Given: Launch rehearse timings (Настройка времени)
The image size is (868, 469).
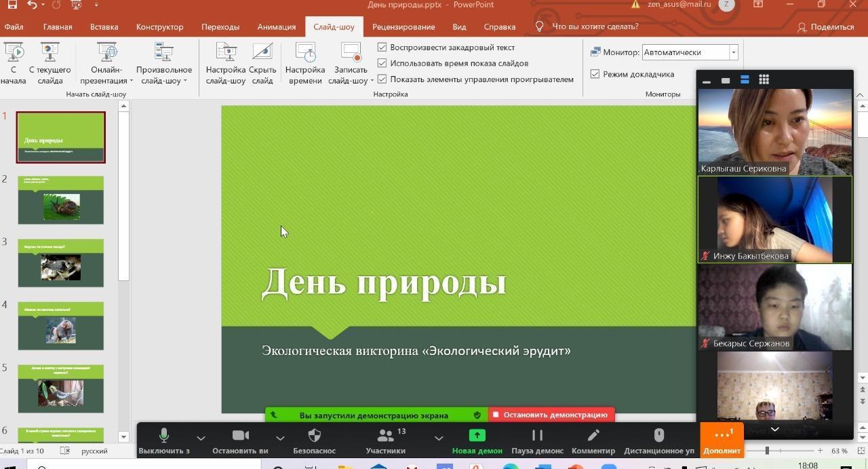Looking at the screenshot, I should [305, 63].
